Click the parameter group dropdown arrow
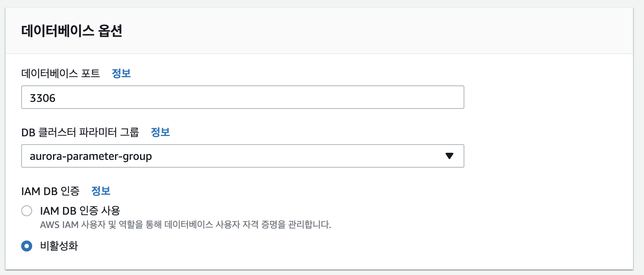Image resolution: width=644 pixels, height=275 pixels. (449, 156)
